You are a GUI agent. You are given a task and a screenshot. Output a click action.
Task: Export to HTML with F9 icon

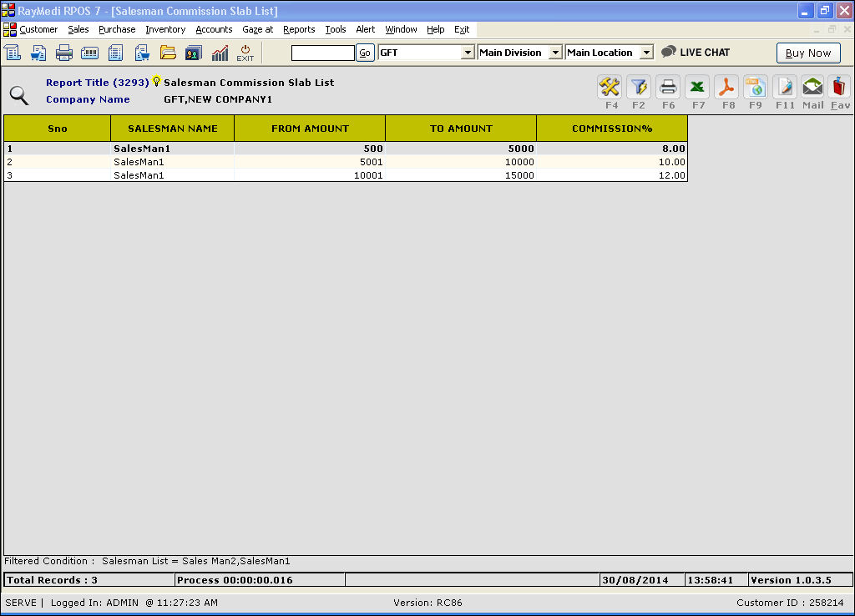point(755,87)
